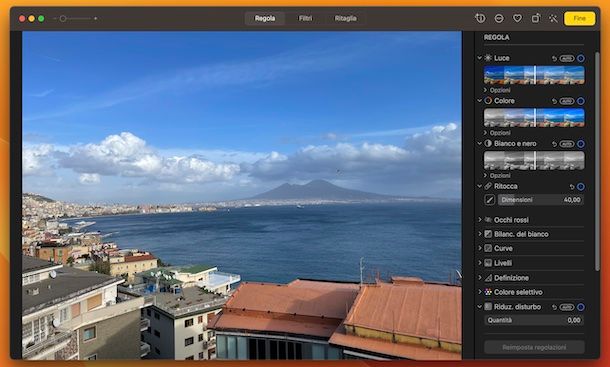610x367 pixels.
Task: Click Reimposta regolazioni button
Action: [534, 347]
